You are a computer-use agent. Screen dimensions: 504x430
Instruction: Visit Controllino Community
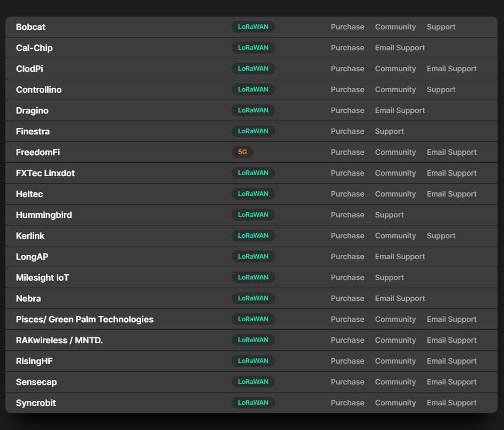[395, 90]
